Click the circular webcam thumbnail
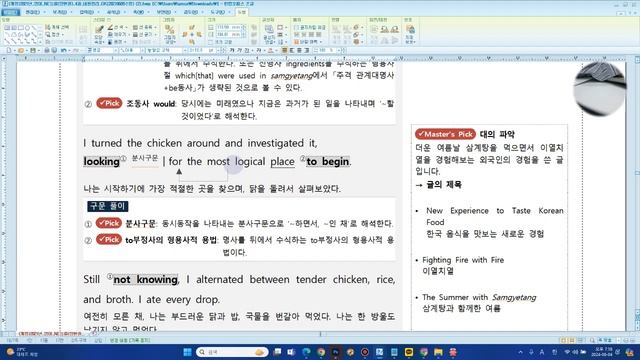The height and width of the screenshot is (360, 640). tap(600, 89)
